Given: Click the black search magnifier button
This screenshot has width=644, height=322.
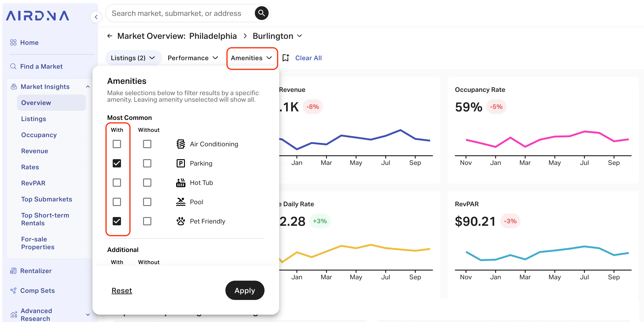Looking at the screenshot, I should pyautogui.click(x=262, y=13).
